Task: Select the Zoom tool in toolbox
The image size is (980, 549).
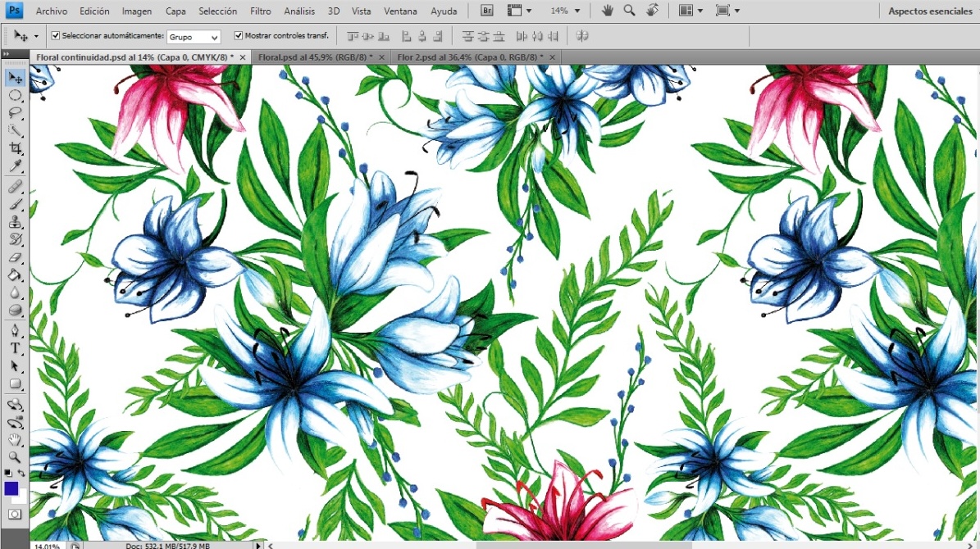Action: [15, 457]
